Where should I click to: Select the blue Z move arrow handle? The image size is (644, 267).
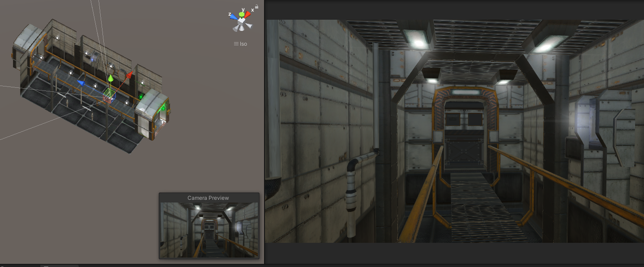pyautogui.click(x=81, y=82)
